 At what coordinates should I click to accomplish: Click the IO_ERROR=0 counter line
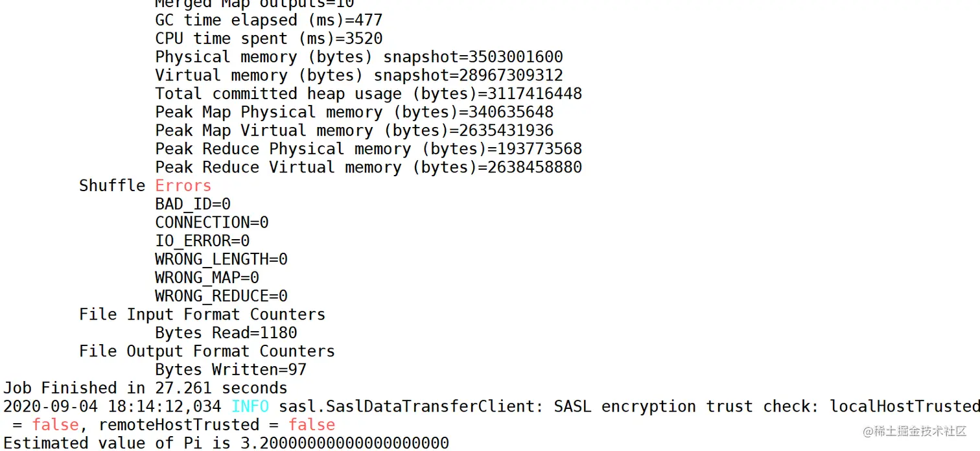click(x=202, y=240)
